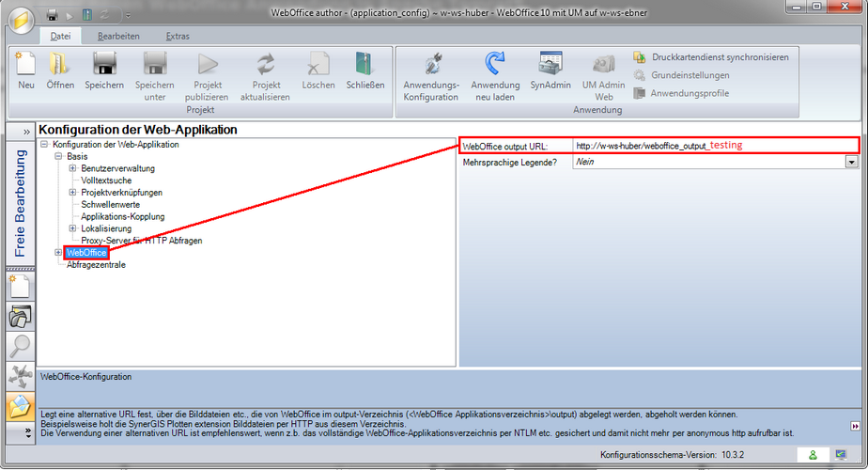Image resolution: width=868 pixels, height=470 pixels.
Task: Select Projektverknüpfungen tree label
Action: coord(121,193)
